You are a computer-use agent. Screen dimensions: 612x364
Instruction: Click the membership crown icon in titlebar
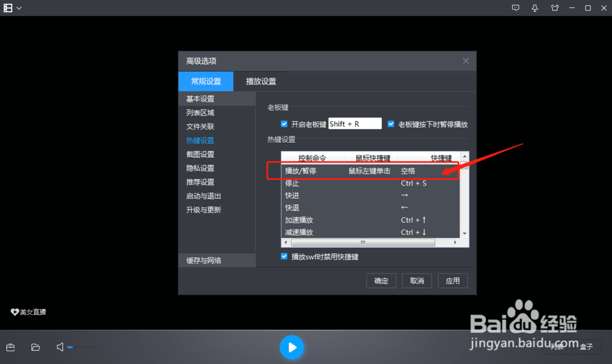click(554, 8)
